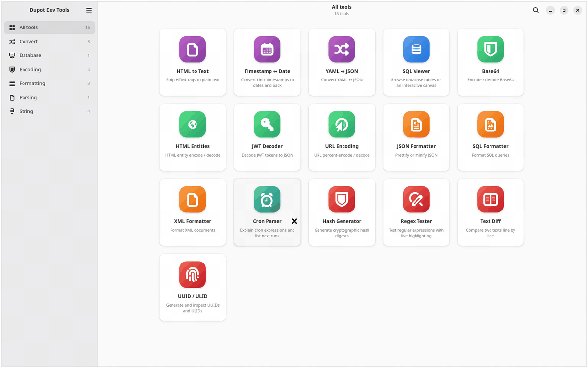The height and width of the screenshot is (368, 588).
Task: Click the icon beside Database in sidebar
Action: 12,55
